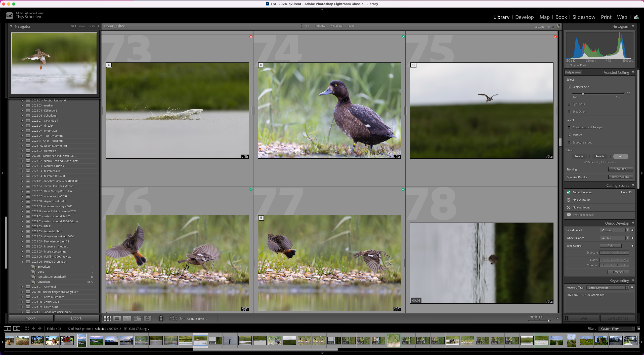Viewport: 644px width, 355px height.
Task: Switch to the Develop module
Action: (x=524, y=17)
